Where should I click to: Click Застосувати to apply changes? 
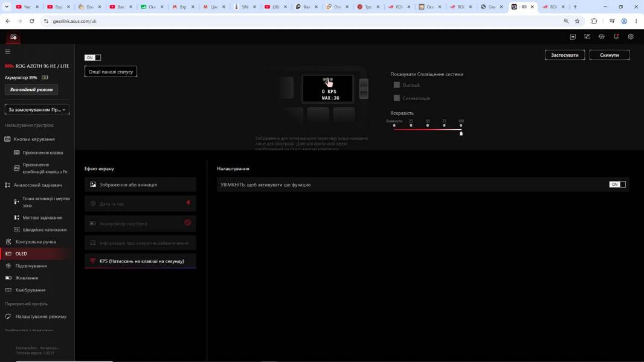565,55
